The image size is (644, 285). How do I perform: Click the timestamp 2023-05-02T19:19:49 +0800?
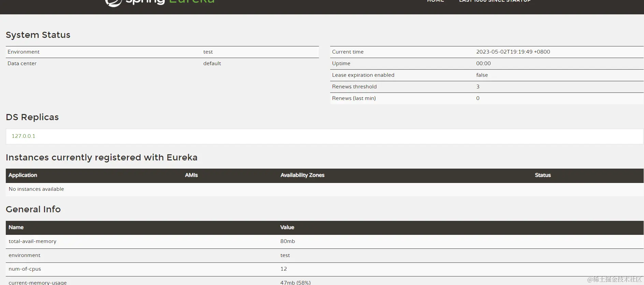click(513, 52)
